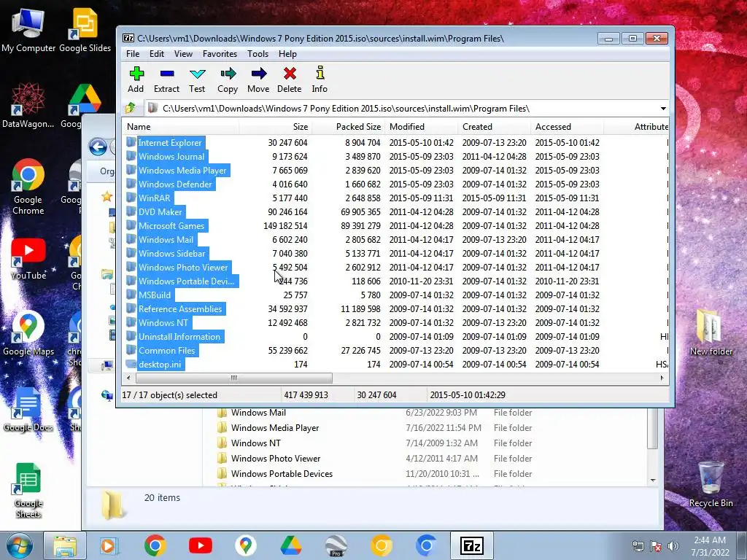Click the Move toolbar icon

258,79
